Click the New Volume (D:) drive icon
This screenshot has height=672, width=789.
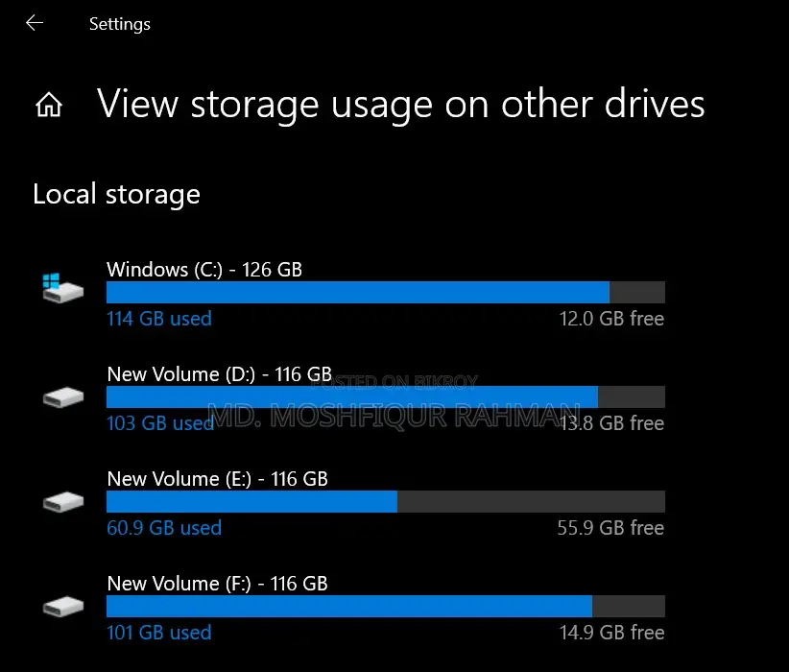63,397
